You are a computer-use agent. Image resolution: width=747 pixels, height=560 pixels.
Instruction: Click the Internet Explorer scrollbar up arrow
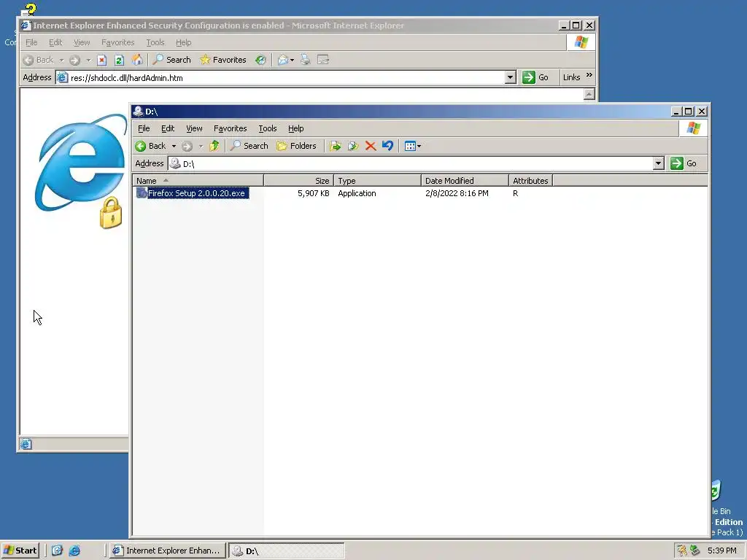[x=589, y=94]
